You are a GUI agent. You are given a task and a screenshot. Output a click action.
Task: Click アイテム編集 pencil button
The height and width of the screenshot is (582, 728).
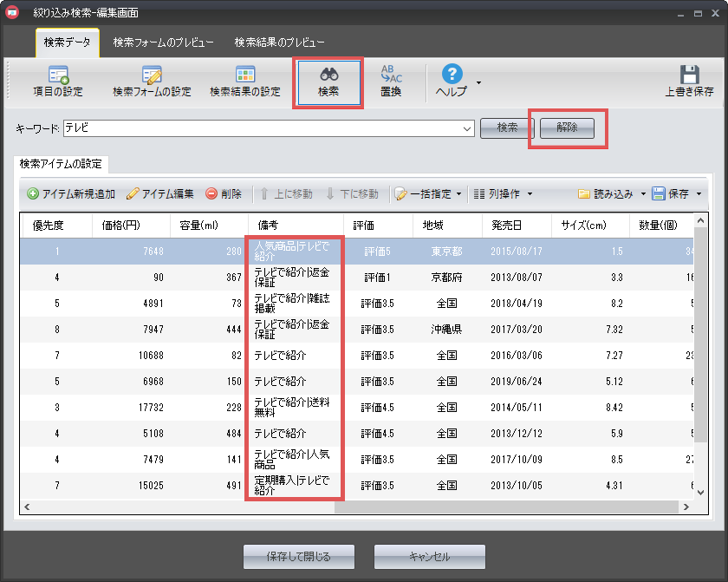[x=160, y=193]
